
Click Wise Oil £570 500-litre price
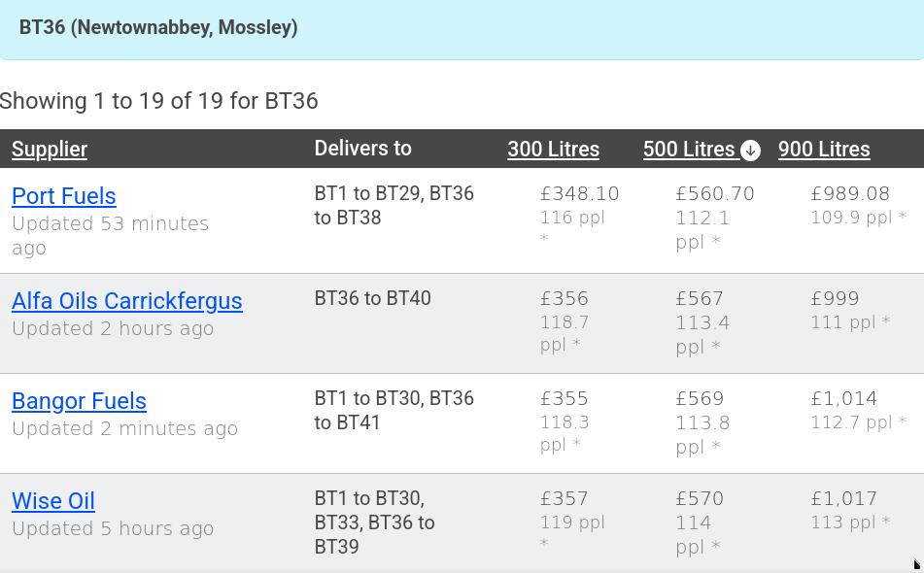click(x=700, y=499)
